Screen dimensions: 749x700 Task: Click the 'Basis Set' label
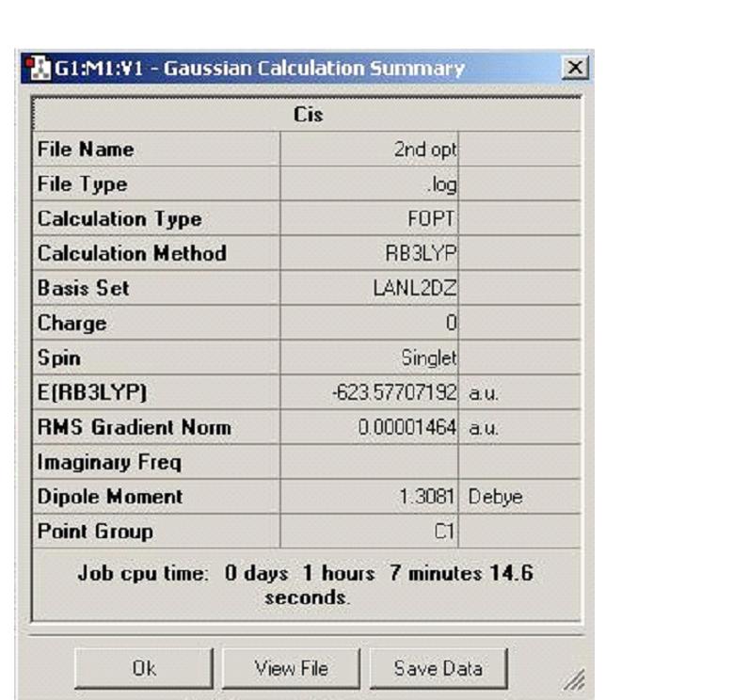point(83,289)
